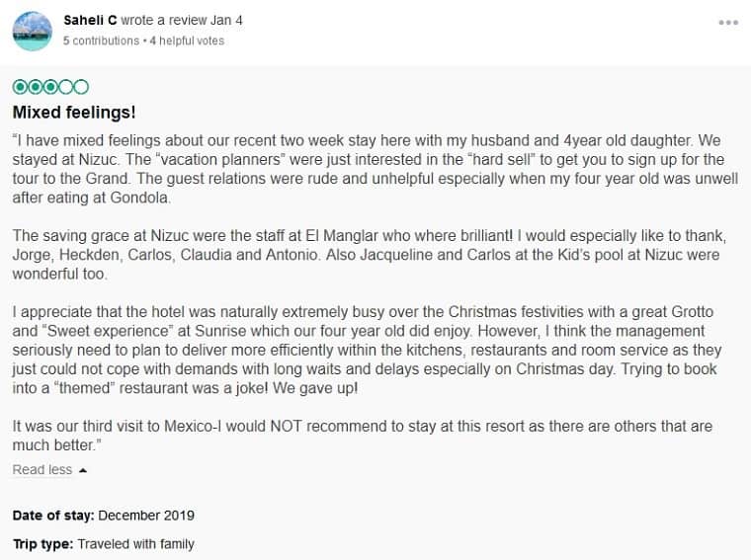
Task: Collapse the review with "Read less"
Action: pos(42,470)
